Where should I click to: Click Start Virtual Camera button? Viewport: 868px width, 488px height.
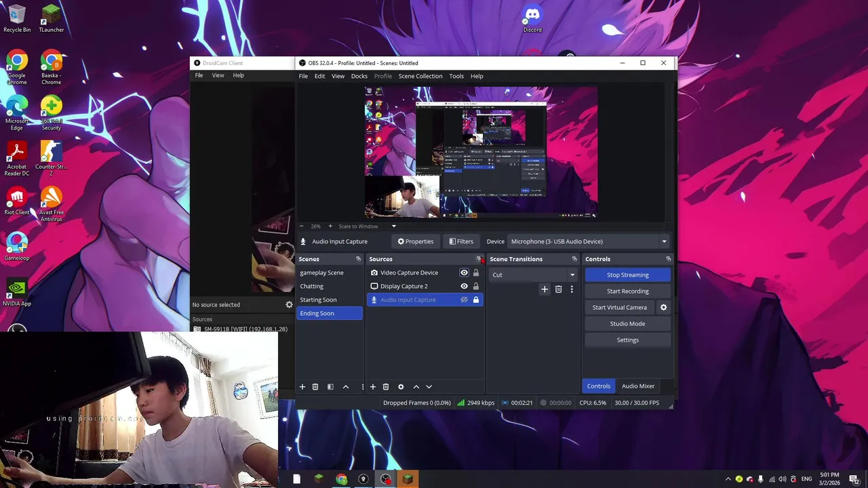point(620,307)
